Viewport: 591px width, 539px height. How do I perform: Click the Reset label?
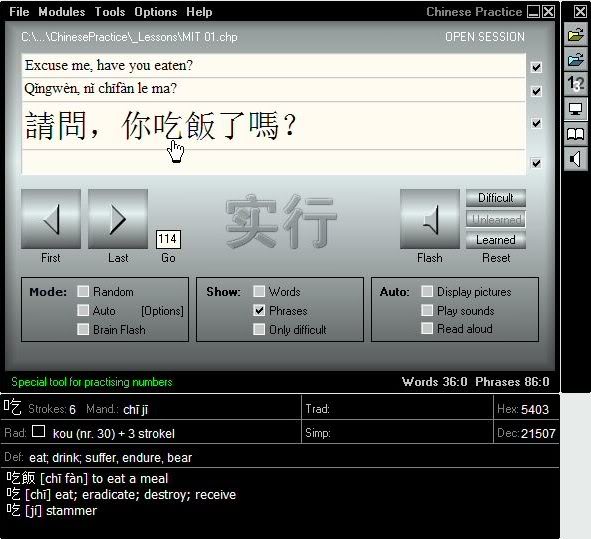[496, 258]
